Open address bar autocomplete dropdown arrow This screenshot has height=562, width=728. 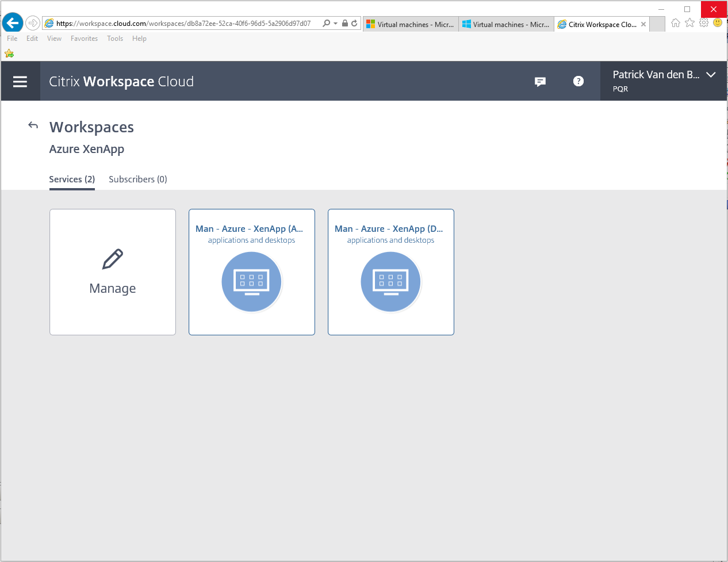click(x=335, y=24)
